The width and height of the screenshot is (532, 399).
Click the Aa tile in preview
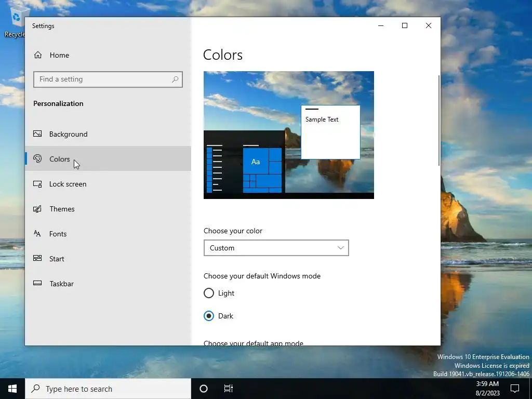(256, 162)
